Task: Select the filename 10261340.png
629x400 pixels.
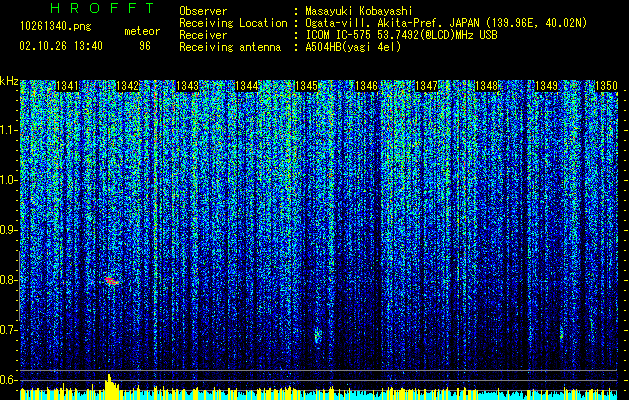Action: (x=56, y=26)
